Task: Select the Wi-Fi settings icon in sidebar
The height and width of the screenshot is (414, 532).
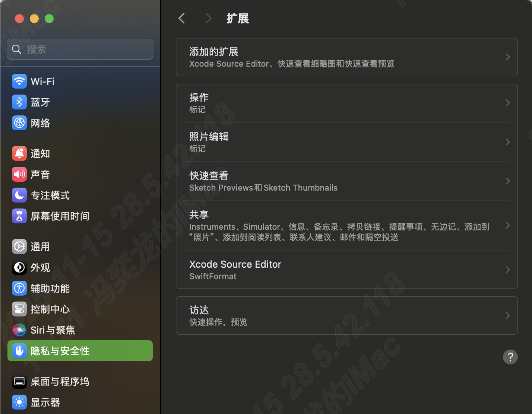Action: (x=19, y=81)
